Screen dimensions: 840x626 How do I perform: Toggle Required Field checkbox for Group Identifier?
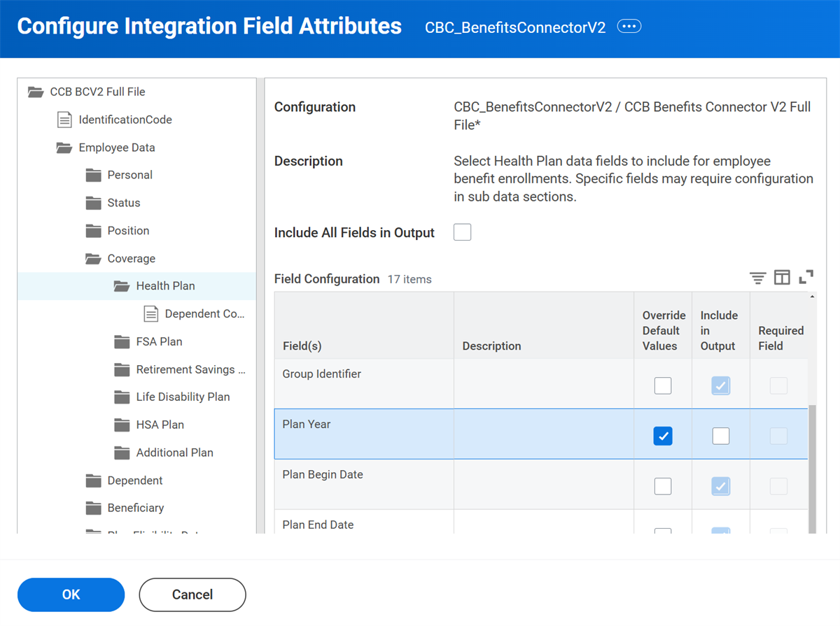(778, 385)
